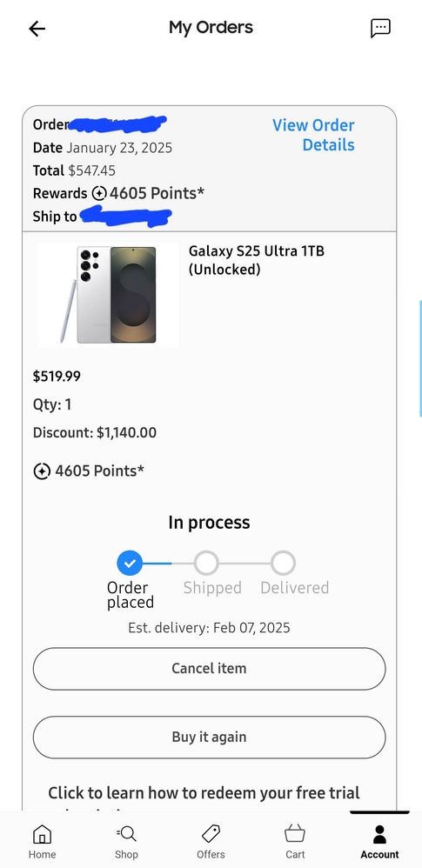The image size is (422, 868).
Task: Click View Order Details link
Action: [x=313, y=135]
